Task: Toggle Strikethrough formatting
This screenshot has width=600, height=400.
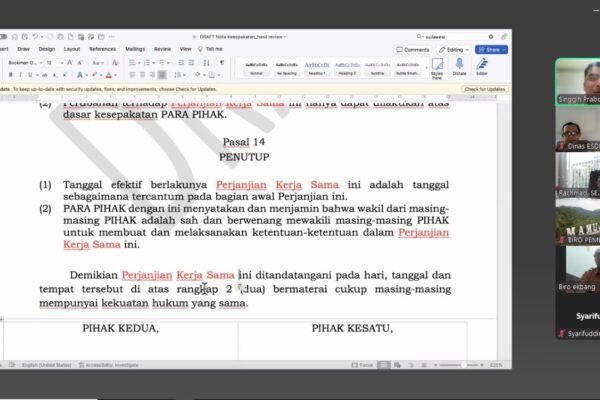Action: (45, 75)
